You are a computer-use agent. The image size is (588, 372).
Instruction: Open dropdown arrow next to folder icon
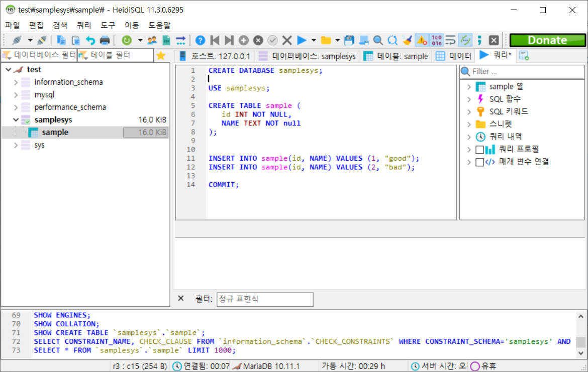(337, 40)
